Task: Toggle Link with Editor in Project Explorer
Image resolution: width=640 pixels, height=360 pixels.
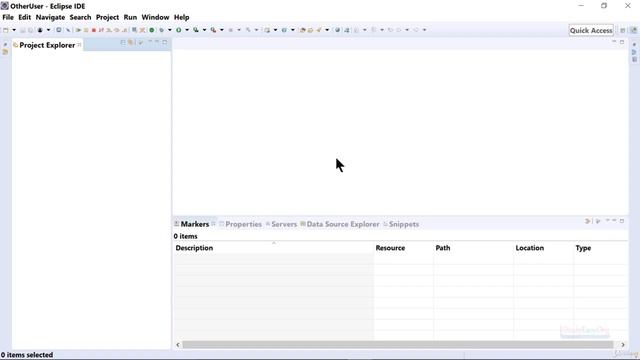Action: (x=130, y=42)
